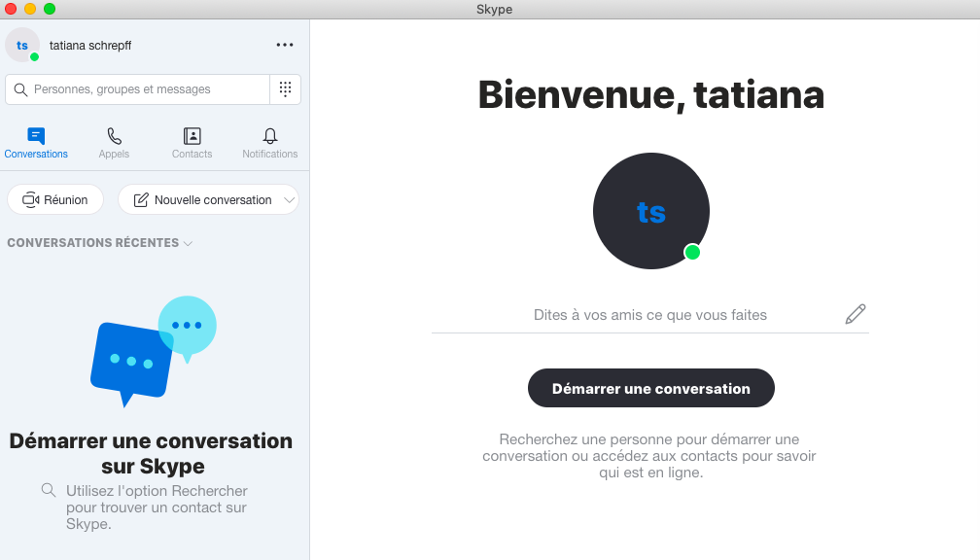This screenshot has height=560, width=980.
Task: Minimize the Skype window with yellow button
Action: tap(30, 9)
